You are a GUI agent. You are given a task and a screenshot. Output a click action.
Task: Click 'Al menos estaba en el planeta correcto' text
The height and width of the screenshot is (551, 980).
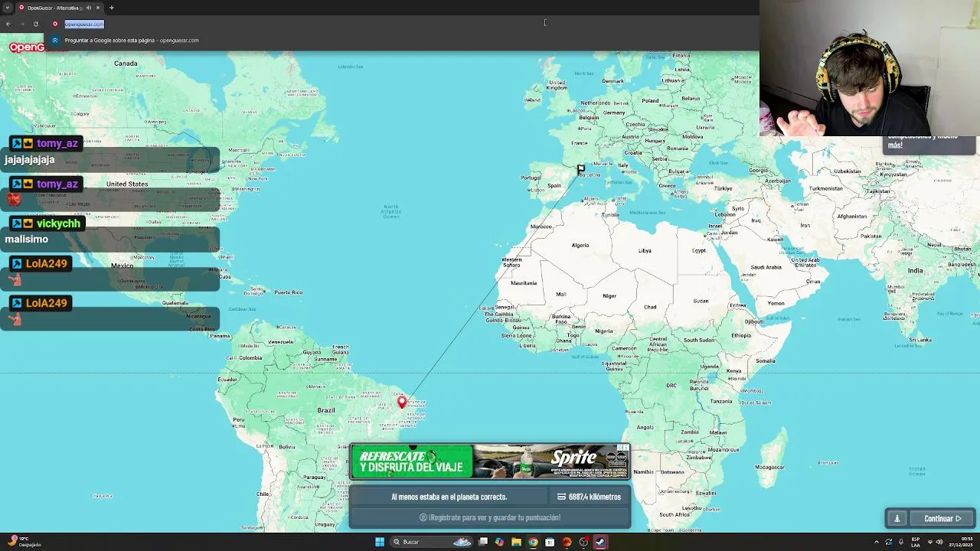click(x=449, y=497)
